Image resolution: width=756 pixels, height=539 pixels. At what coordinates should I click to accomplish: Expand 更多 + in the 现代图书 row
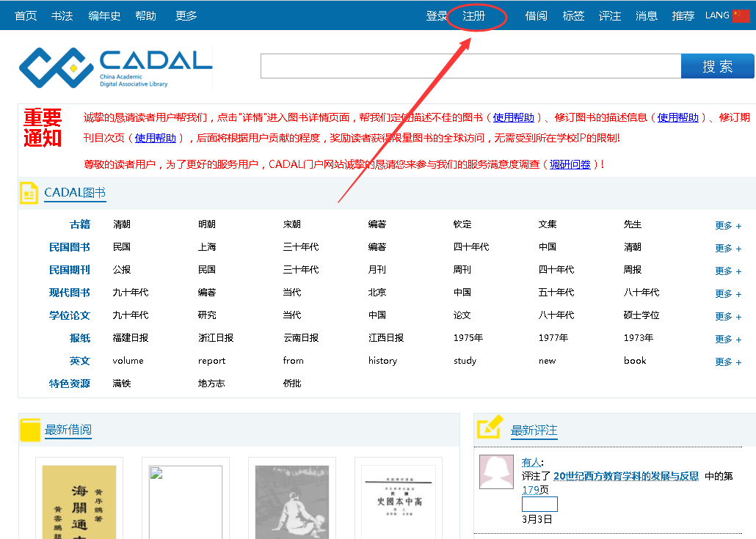coord(728,293)
